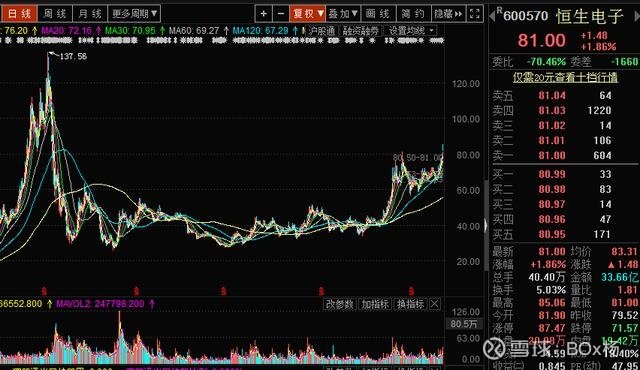
Task: Enter fullscreen chart mode icon
Action: 475,14
